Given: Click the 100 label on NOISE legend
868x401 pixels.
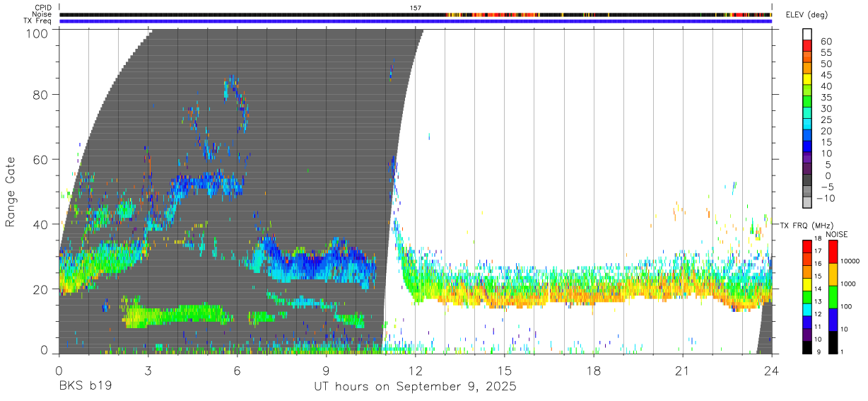Looking at the screenshot, I should pos(846,307).
